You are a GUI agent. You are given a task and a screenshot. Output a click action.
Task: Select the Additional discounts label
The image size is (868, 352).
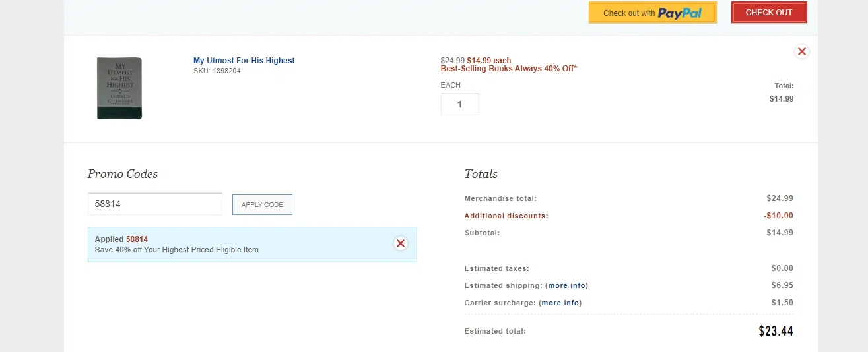click(x=506, y=216)
